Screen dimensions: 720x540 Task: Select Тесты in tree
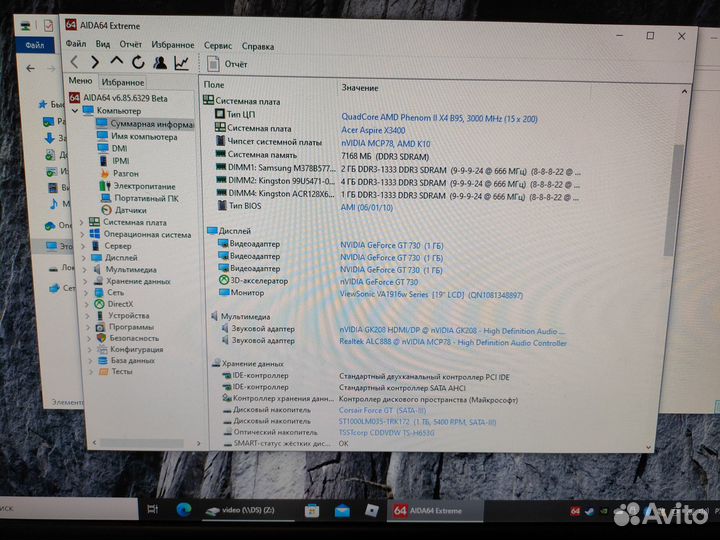click(116, 371)
